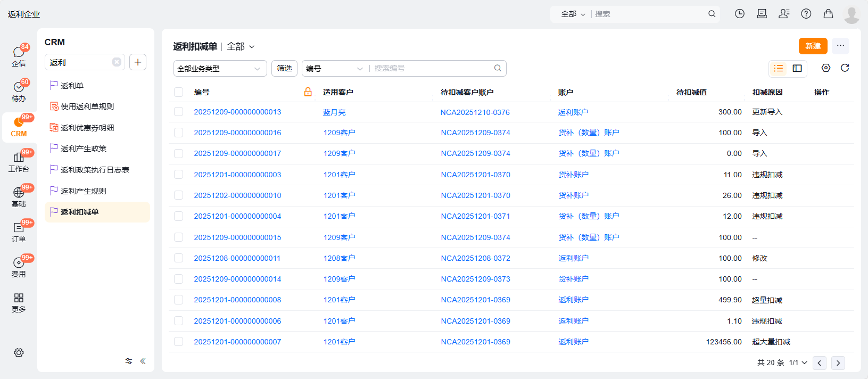
Task: Check row 20251209-000000000016
Action: [178, 133]
